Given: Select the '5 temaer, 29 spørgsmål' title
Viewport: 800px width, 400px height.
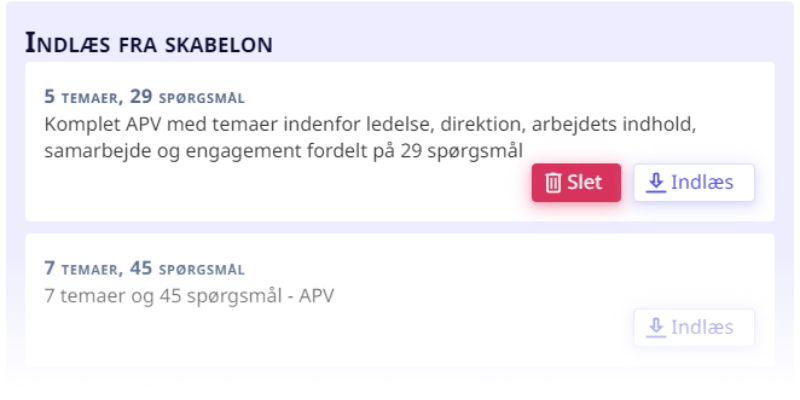Looking at the screenshot, I should point(144,97).
